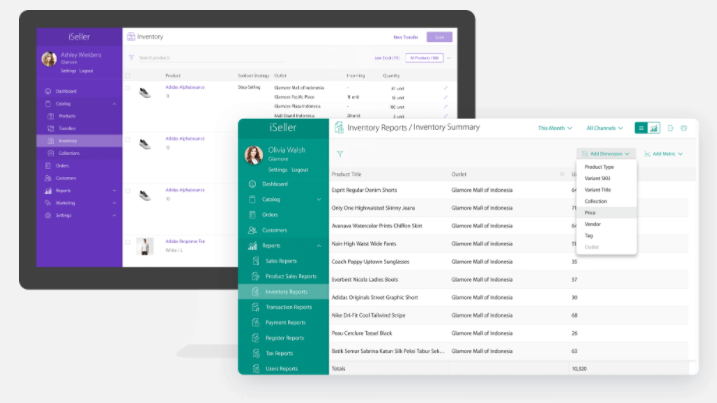The height and width of the screenshot is (403, 717).
Task: Expand Marketing chevron in purple sidebar
Action: point(114,203)
